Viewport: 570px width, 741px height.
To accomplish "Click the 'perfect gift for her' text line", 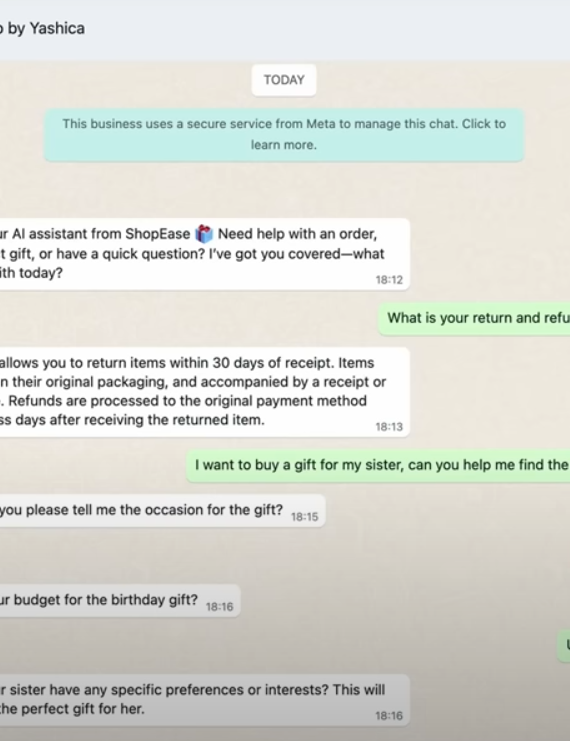I will (72, 709).
